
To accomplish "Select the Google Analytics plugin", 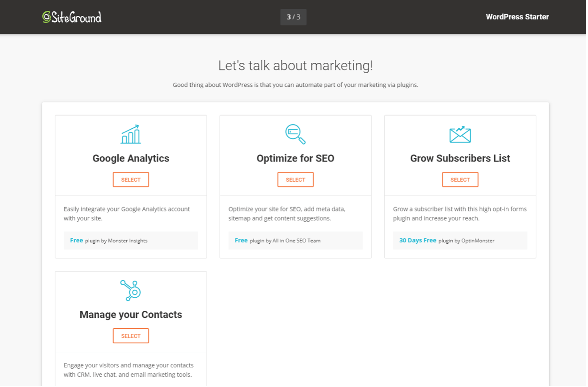I will [x=131, y=179].
